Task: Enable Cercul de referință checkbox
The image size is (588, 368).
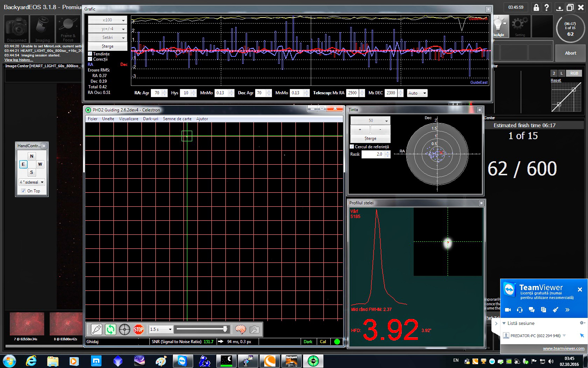Action: point(352,146)
